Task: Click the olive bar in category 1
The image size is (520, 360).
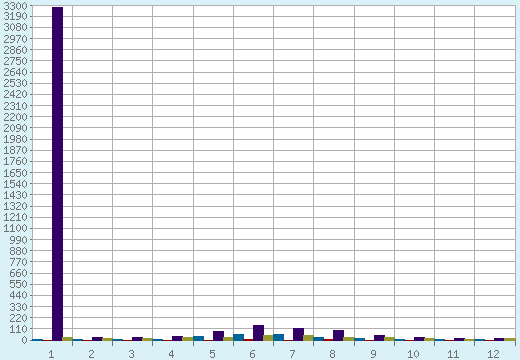Action: [x=67, y=339]
